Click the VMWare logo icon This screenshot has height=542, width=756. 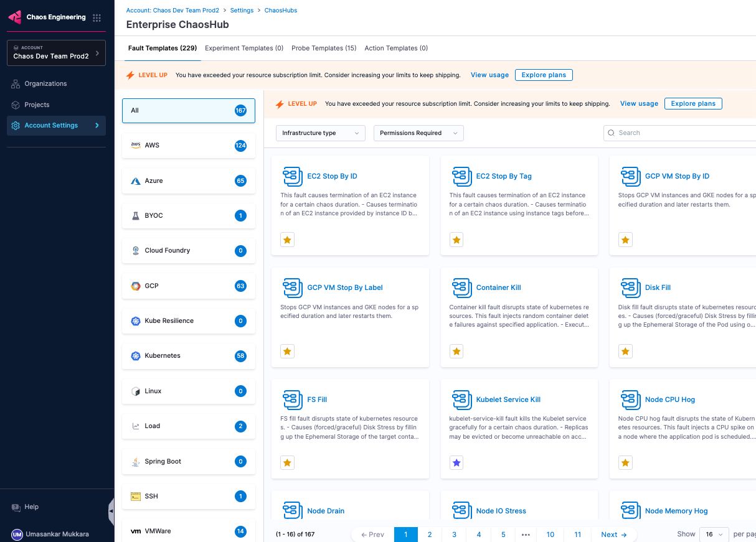(x=136, y=531)
